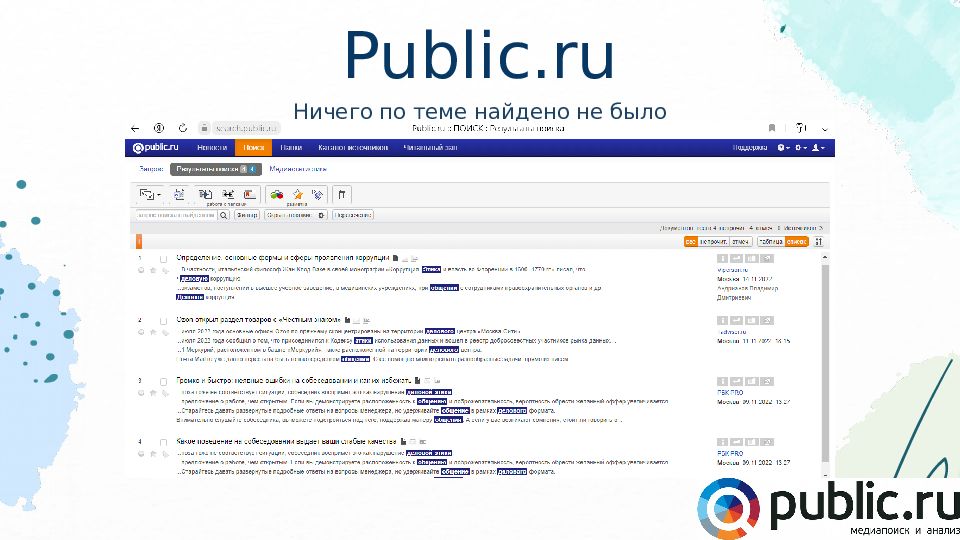
Task: Reload the page with the refresh icon
Action: [182, 128]
